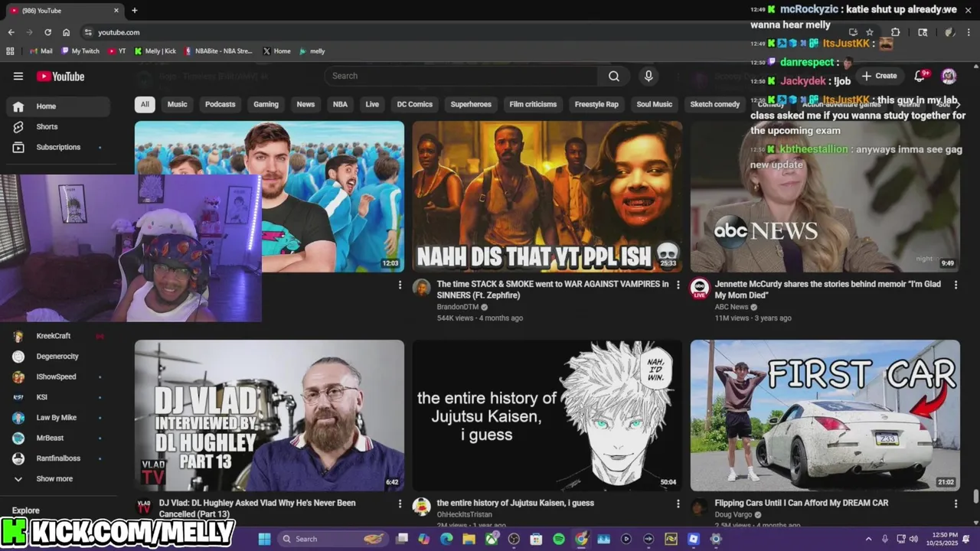Open the MrBeast subscription channel
This screenshot has width=980, height=551.
(x=58, y=438)
